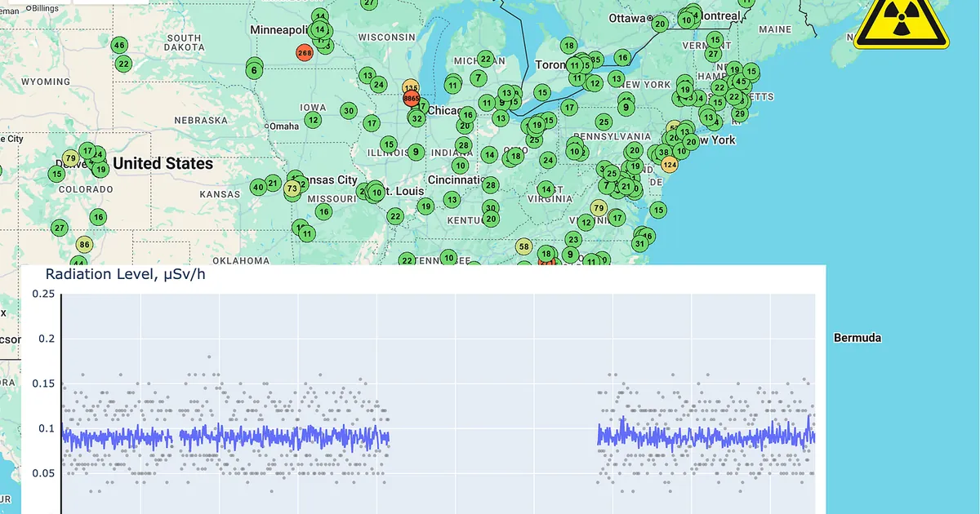Open the yellow 135 marker above Chicago
Viewport: 980px width, 514px height.
click(411, 87)
